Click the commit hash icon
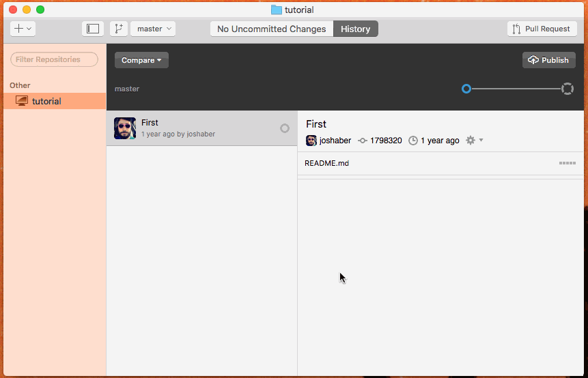The image size is (588, 378). pyautogui.click(x=362, y=141)
